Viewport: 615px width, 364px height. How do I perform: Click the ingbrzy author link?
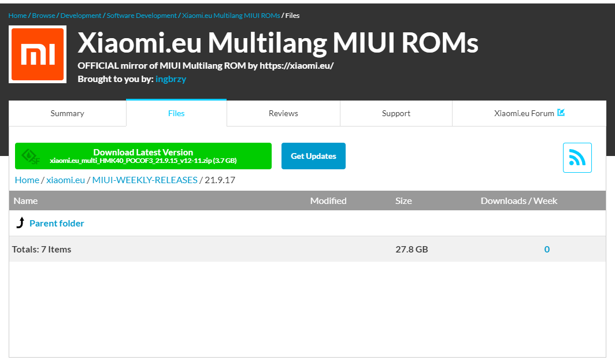(x=171, y=79)
